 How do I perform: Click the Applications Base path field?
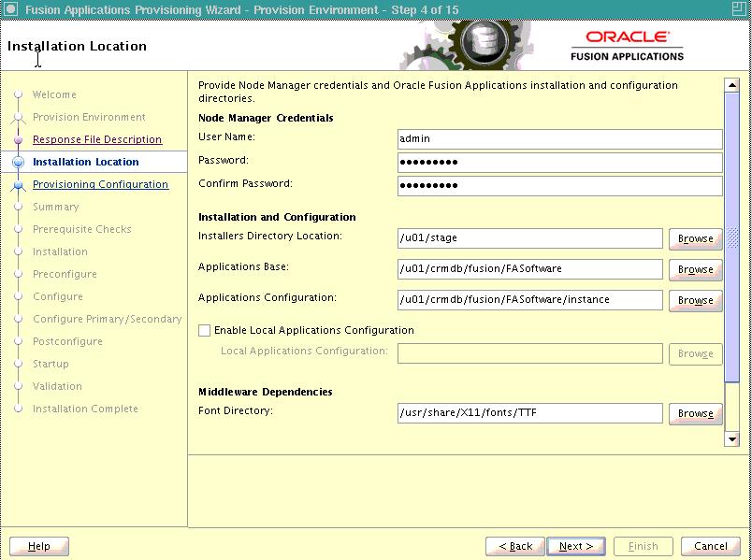click(530, 269)
